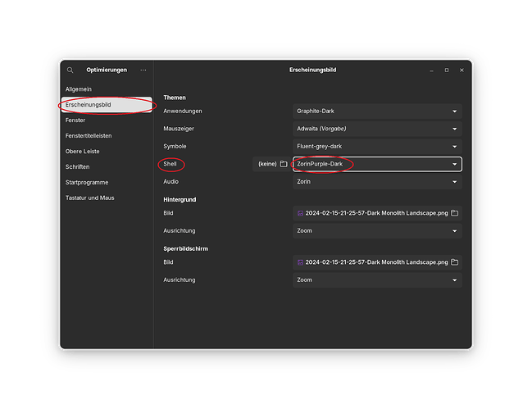The width and height of the screenshot is (532, 409).
Task: Expand the Anwendungen Graphite-Dark dropdown
Action: coord(377,111)
